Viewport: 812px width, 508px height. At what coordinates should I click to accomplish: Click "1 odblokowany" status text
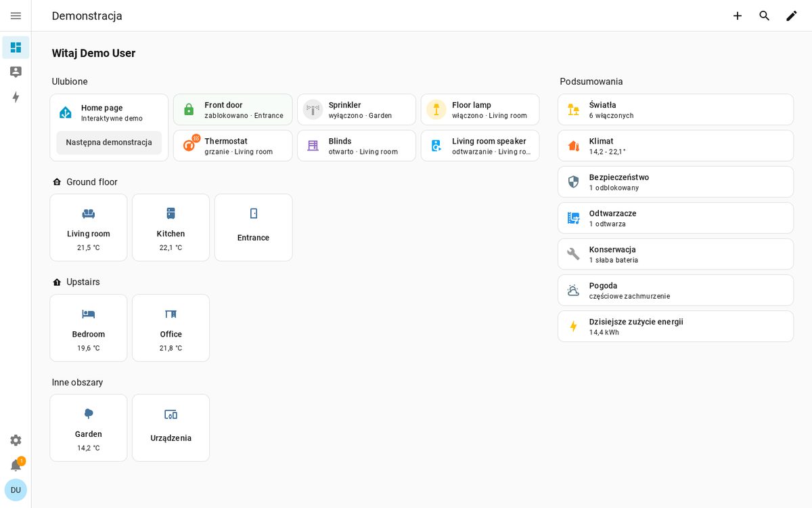pos(614,188)
